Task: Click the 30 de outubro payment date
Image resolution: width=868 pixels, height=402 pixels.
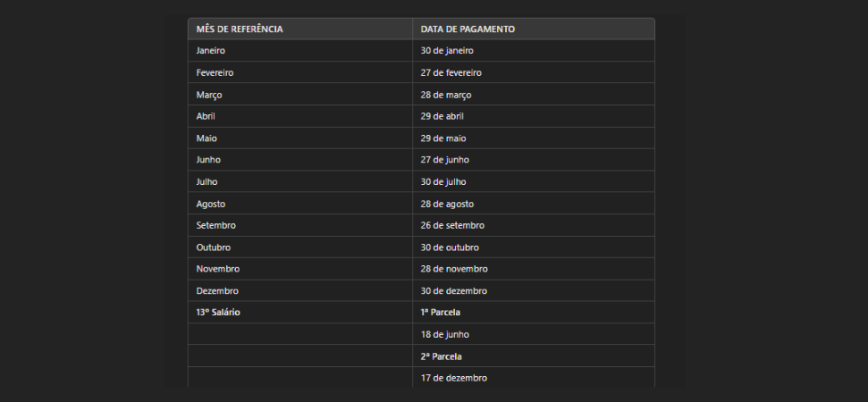Action: point(450,247)
